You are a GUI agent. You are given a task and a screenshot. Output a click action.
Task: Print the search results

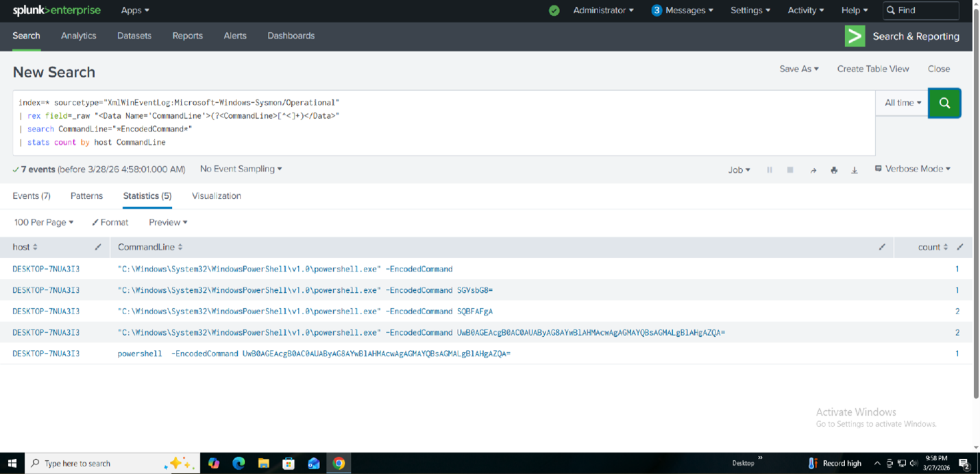point(834,169)
